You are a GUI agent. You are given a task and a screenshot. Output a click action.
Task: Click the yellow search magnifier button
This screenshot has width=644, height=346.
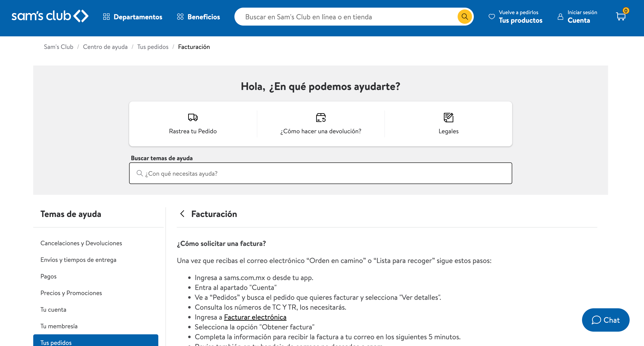pyautogui.click(x=465, y=16)
